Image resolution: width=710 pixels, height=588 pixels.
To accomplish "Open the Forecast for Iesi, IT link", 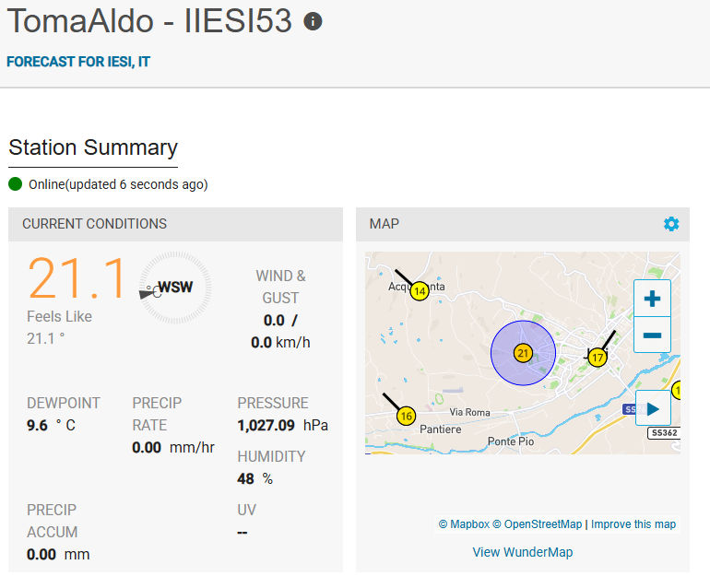I will coord(78,62).
